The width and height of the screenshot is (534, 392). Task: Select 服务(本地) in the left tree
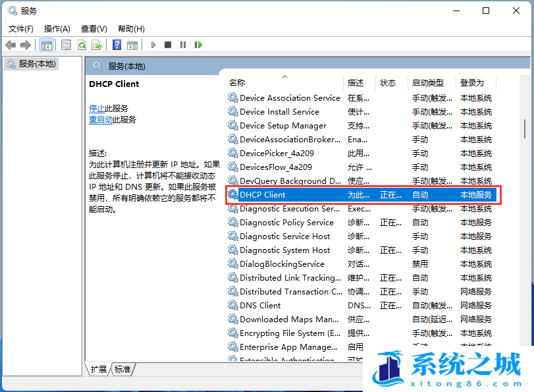(x=32, y=64)
